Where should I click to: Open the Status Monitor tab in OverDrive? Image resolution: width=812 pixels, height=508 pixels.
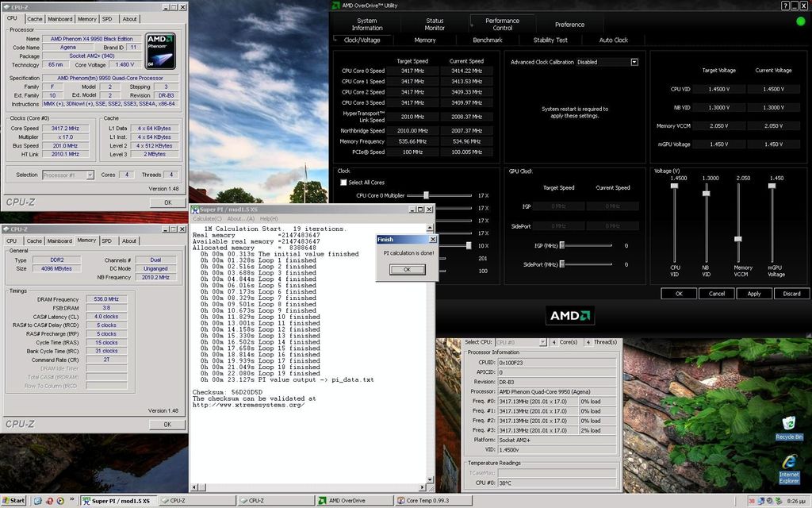(x=435, y=25)
